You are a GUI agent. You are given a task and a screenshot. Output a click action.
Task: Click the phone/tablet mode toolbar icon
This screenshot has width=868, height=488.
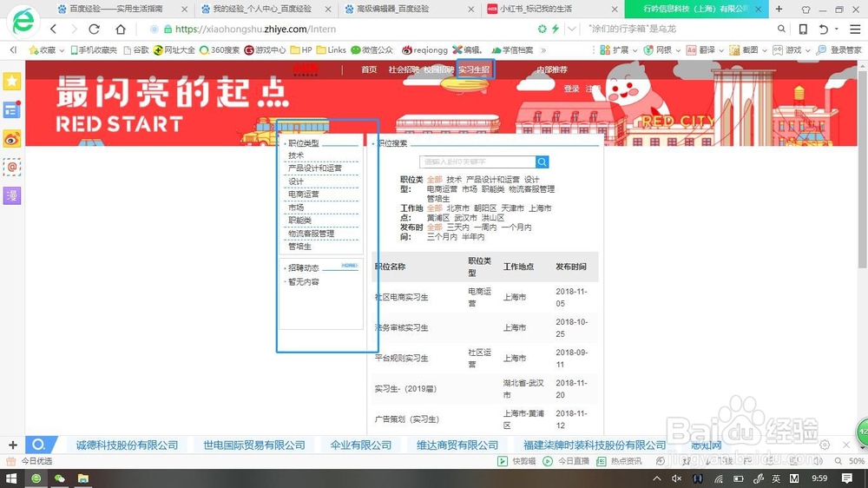click(803, 29)
